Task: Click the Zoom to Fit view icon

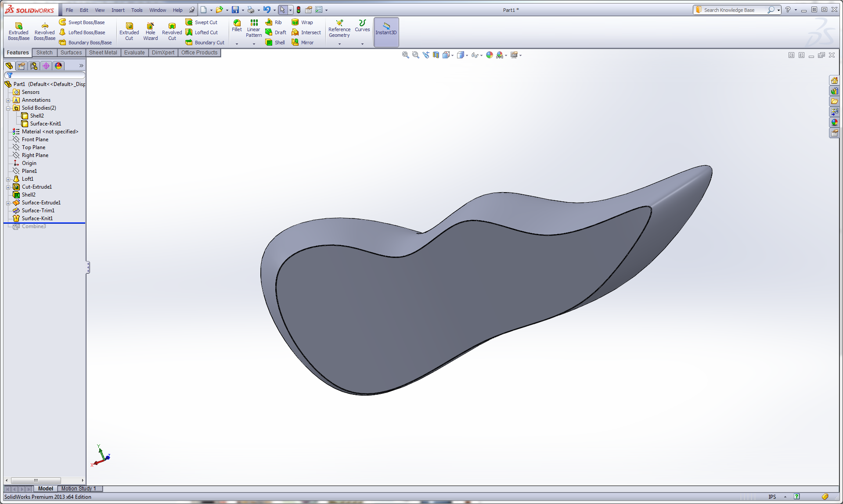Action: pos(405,55)
